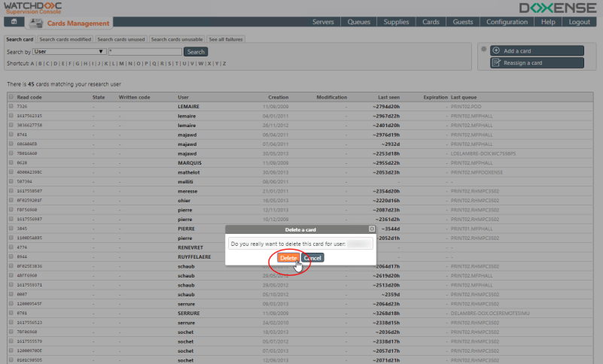Tick the select-all checkbox in table header
This screenshot has width=603, height=364.
[x=11, y=97]
